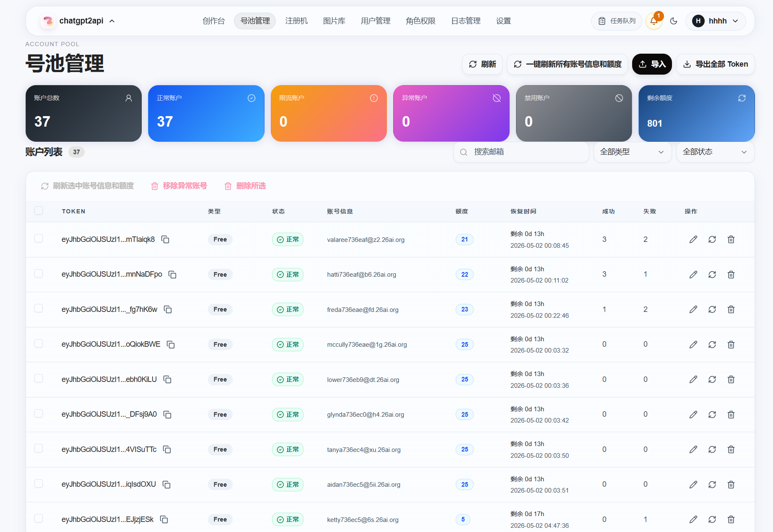773x532 pixels.
Task: Delete the freda736eae account
Action: 731,309
